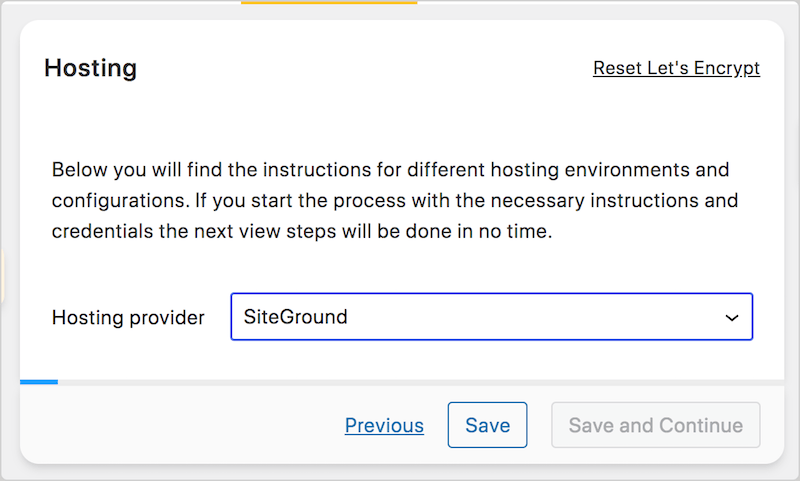
Task: Click the Reset Let's Encrypt link
Action: [x=676, y=68]
